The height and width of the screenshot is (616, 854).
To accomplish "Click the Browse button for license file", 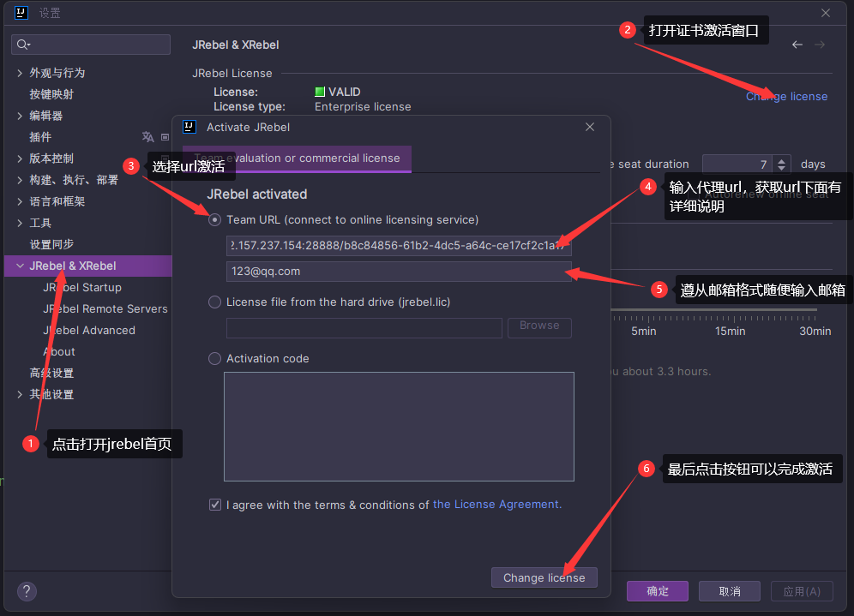I will tap(539, 327).
